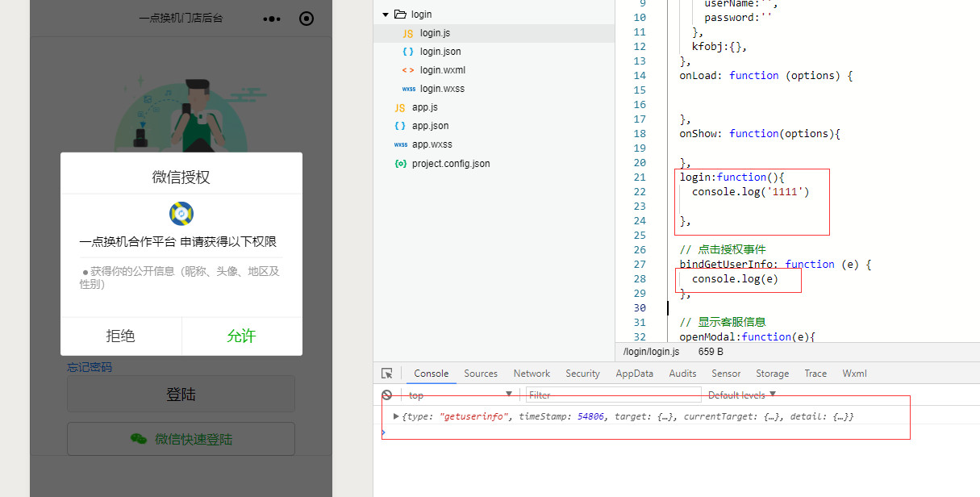Clear the console with the block icon
The image size is (980, 497).
pyautogui.click(x=387, y=395)
